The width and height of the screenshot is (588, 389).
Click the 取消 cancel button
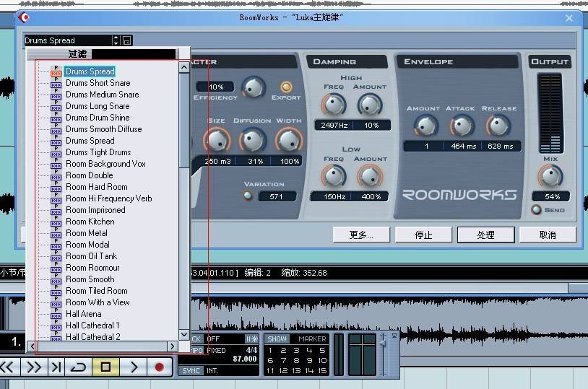[548, 235]
